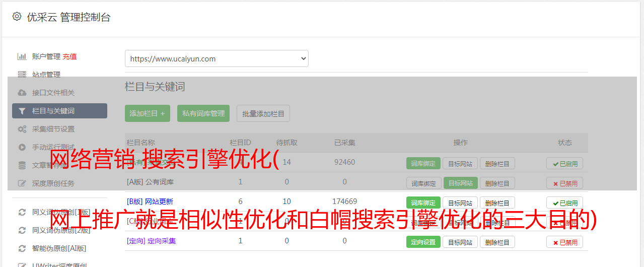The height and width of the screenshot is (267, 644).
Task: Click the red 充值 link
Action: point(69,56)
